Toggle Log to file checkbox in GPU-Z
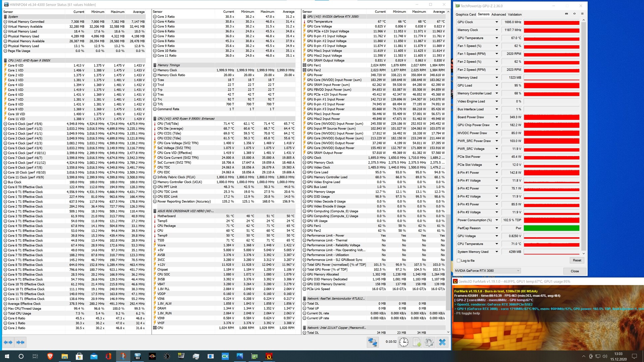The width and height of the screenshot is (644, 362). tap(459, 260)
